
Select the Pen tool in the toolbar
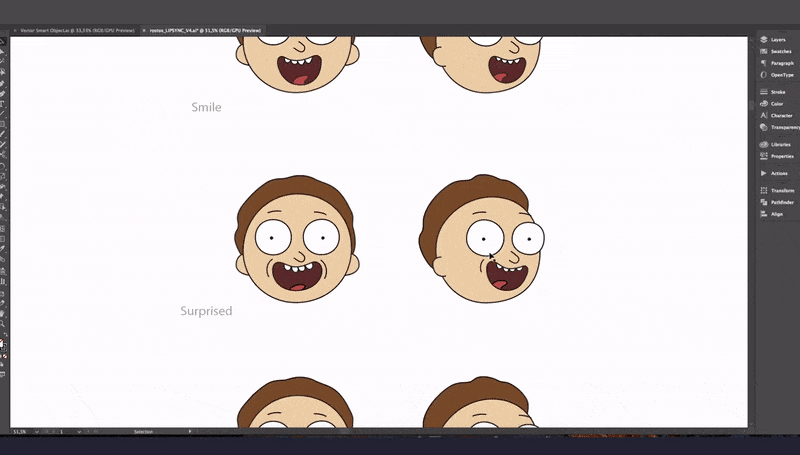[x=3, y=83]
